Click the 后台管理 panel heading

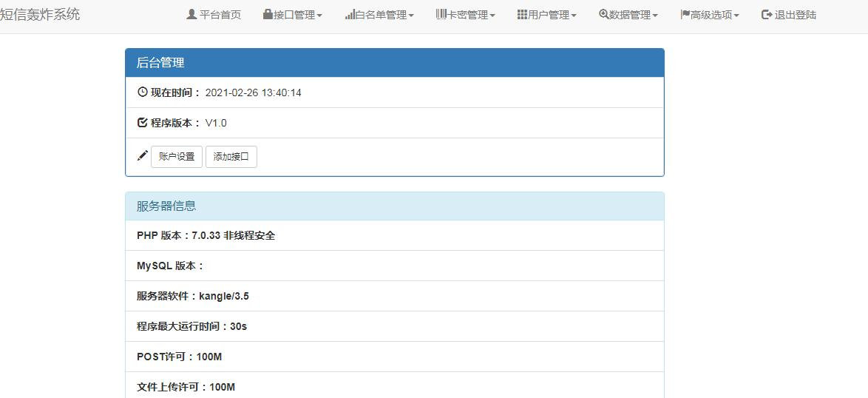click(395, 63)
